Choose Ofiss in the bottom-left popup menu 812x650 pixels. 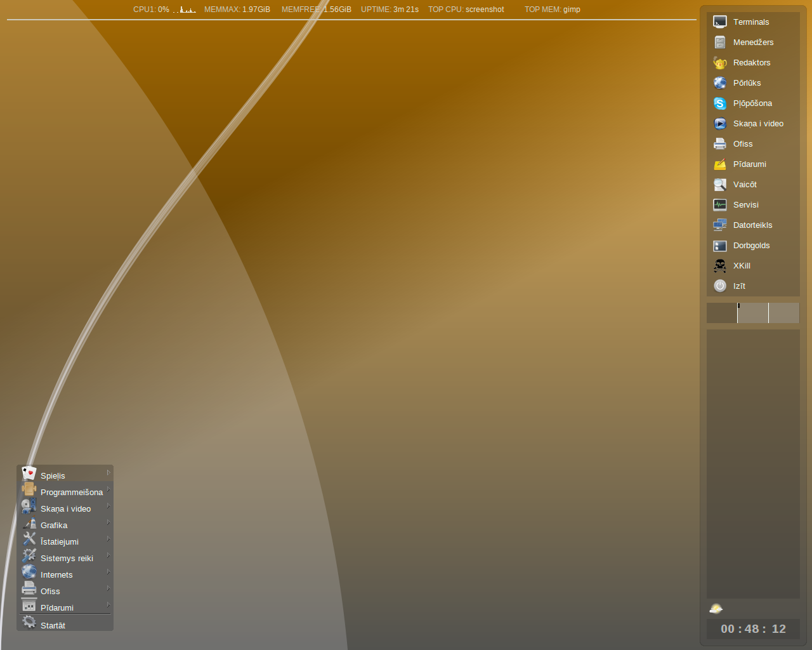[65, 590]
